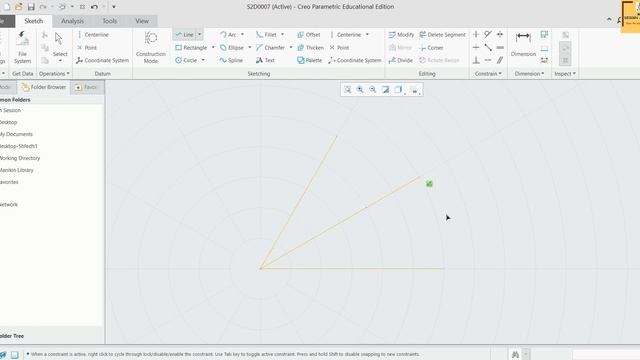Open the Favorites navigator tab
The height and width of the screenshot is (360, 640).
[x=87, y=87]
